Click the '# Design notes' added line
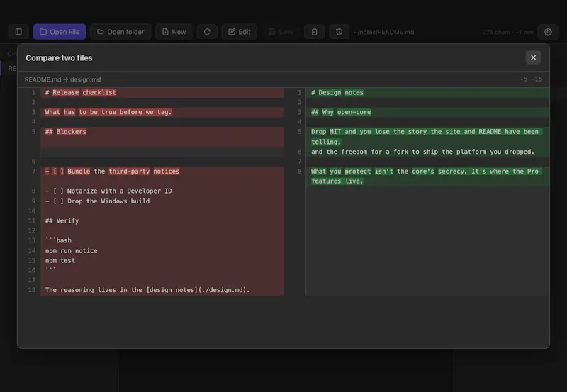This screenshot has height=392, width=567. [428, 93]
